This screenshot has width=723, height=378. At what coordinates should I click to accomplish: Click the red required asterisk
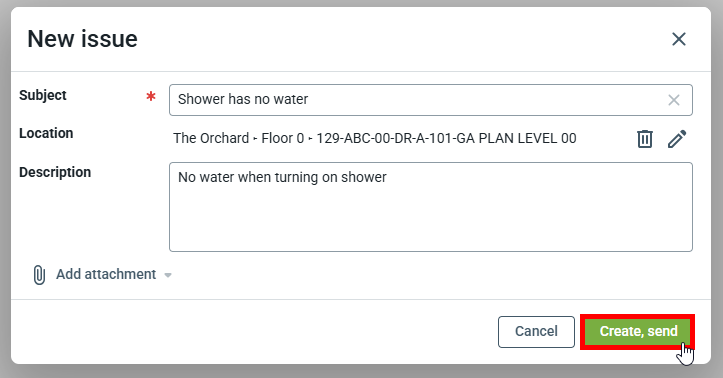click(x=151, y=96)
